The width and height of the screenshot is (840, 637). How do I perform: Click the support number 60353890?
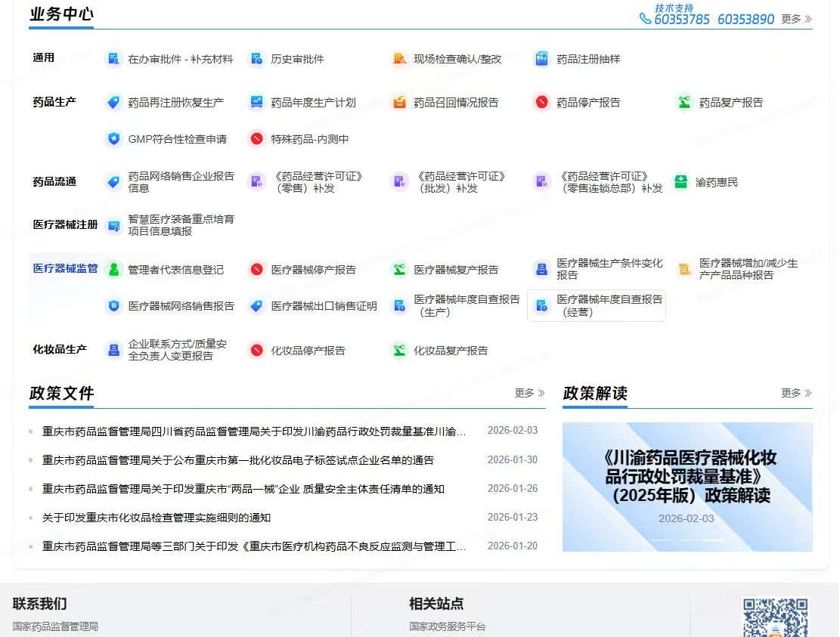point(745,20)
